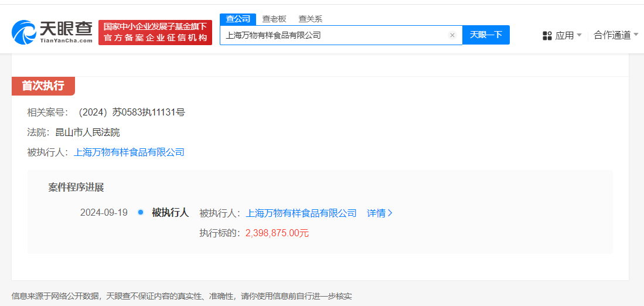Open company link in 案件程序进展 section

click(301, 213)
